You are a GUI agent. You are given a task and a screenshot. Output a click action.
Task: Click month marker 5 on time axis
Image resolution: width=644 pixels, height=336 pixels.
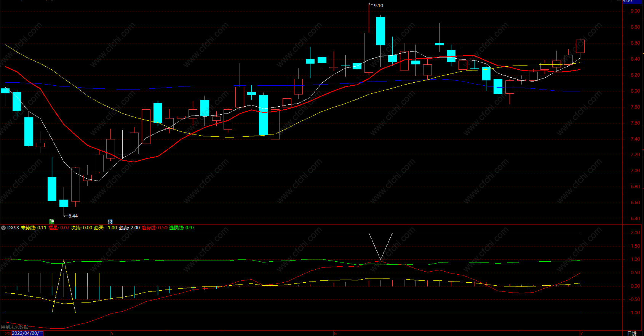pyautogui.click(x=112, y=333)
